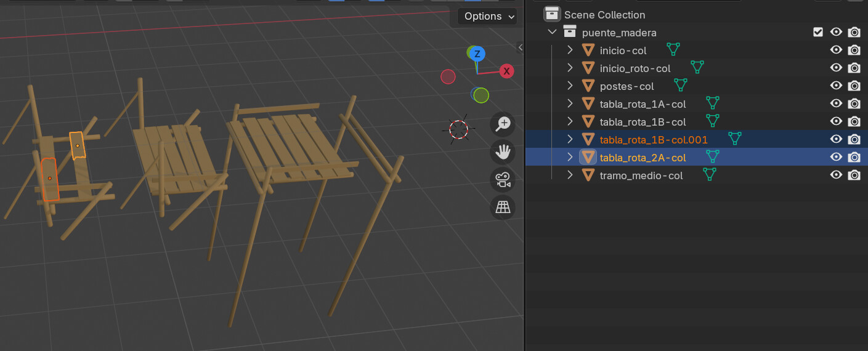Hide inicio-col in viewport

coord(836,50)
